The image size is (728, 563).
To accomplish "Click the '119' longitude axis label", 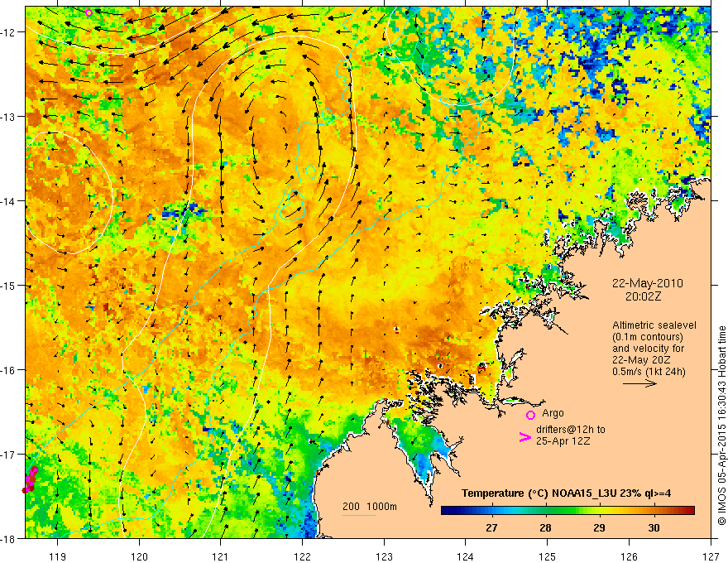I will [58, 556].
